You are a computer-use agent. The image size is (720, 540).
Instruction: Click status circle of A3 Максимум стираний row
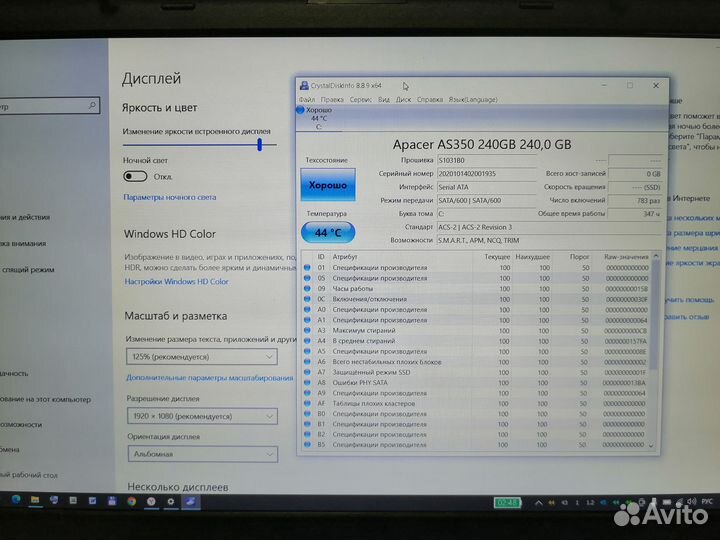point(307,331)
